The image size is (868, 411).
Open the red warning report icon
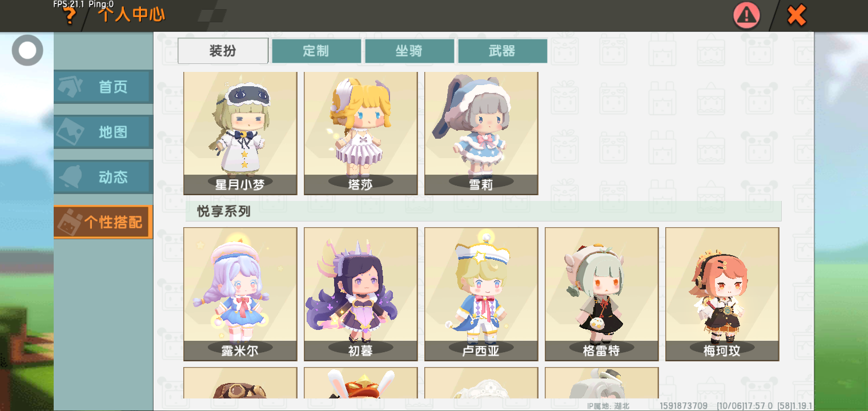pos(747,15)
